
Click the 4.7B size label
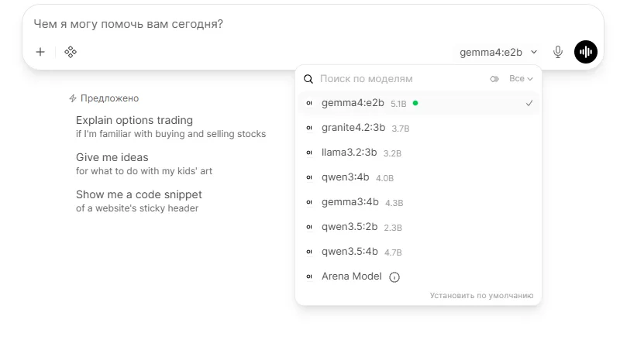coord(393,252)
